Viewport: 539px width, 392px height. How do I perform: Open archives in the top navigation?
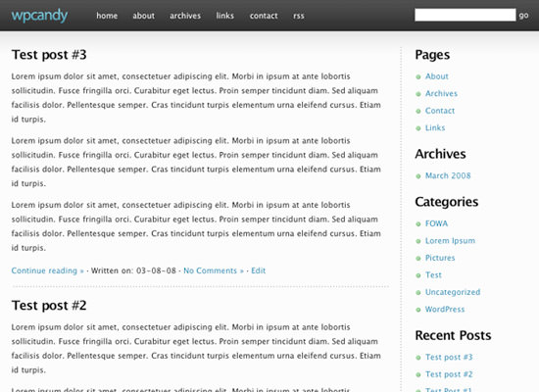[185, 16]
